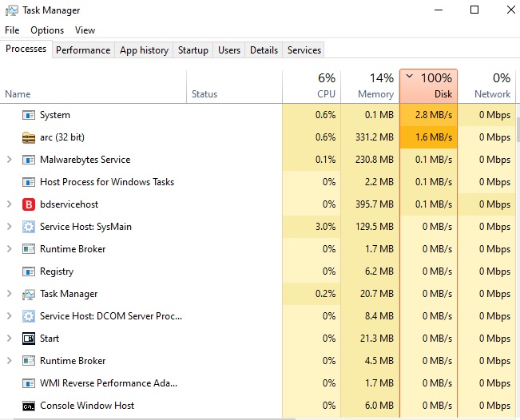Expand the Task Manager process group
Viewport: 520px width, 420px height.
point(10,294)
